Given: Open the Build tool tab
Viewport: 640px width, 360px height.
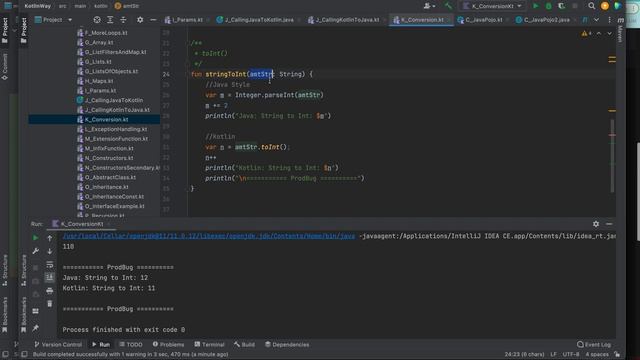Looking at the screenshot, I should 244,344.
